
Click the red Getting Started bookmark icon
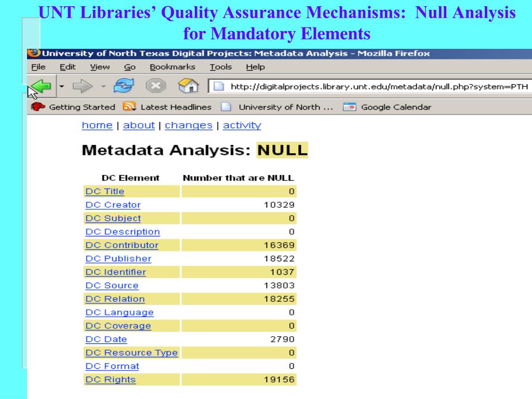(x=37, y=107)
